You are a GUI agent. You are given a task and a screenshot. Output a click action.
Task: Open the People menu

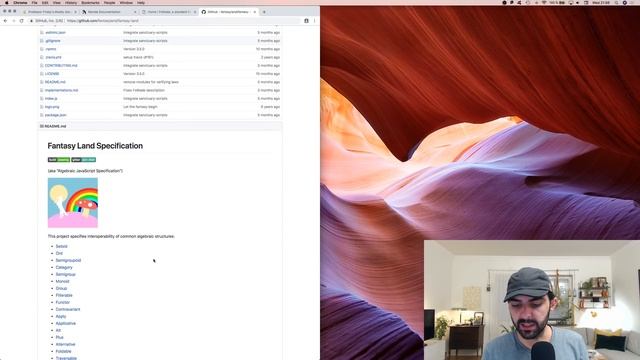(x=109, y=2)
